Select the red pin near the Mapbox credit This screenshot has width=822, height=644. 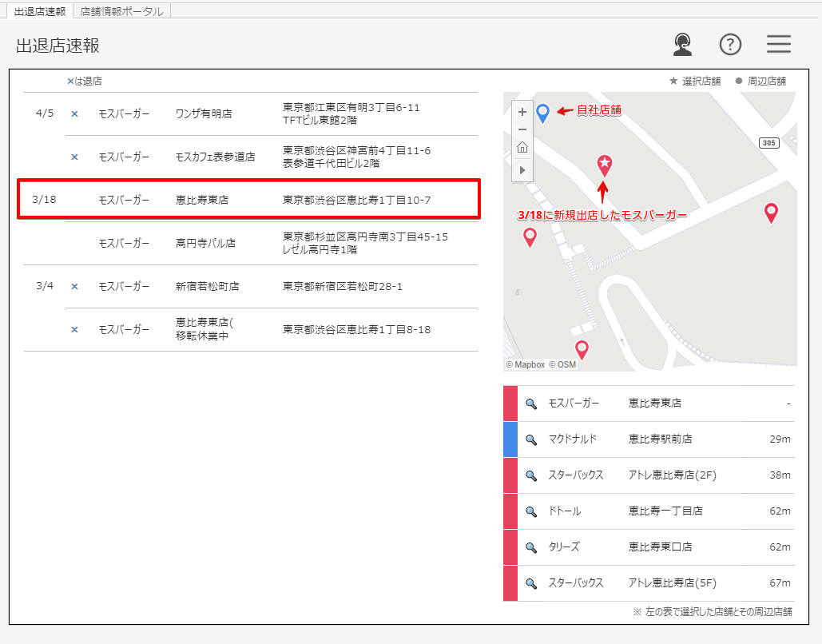582,350
